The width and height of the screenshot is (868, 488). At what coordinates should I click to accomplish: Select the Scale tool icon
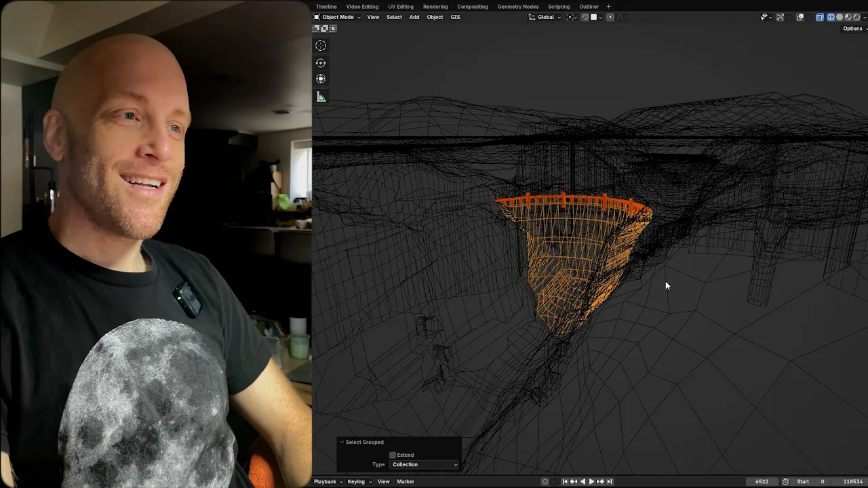(321, 79)
